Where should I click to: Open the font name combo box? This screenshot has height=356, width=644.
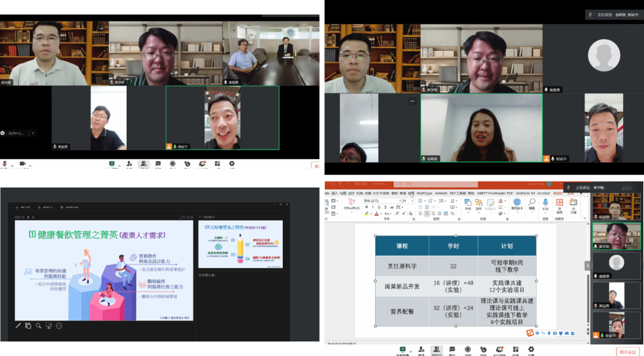tap(383, 201)
